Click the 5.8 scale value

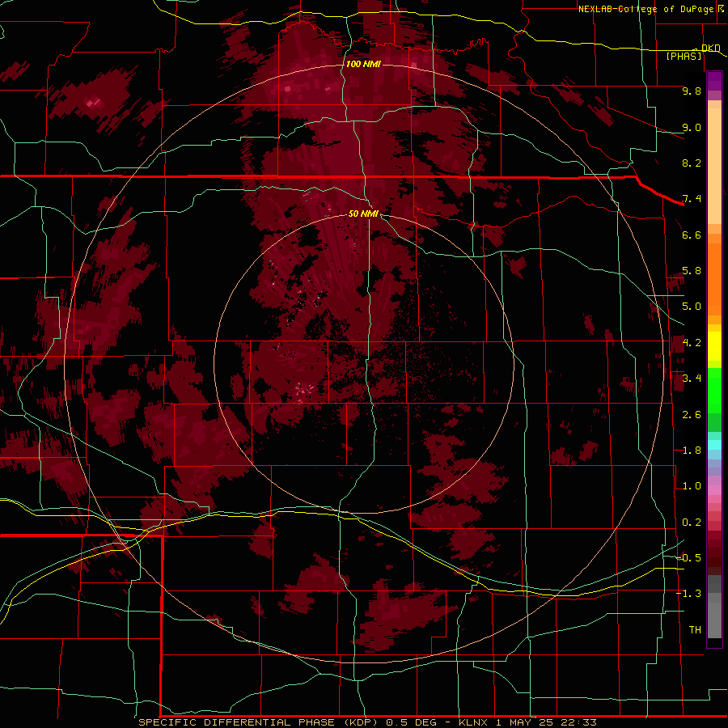(692, 271)
